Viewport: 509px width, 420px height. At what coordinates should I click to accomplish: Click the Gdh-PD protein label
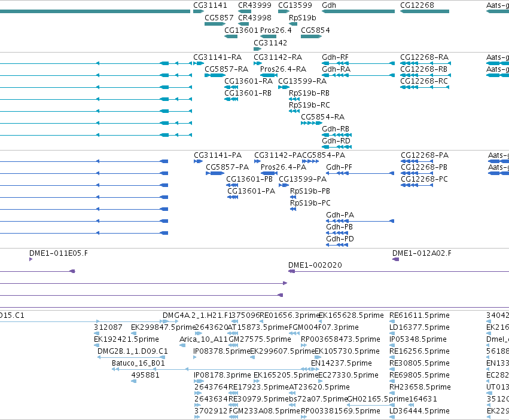(340, 239)
